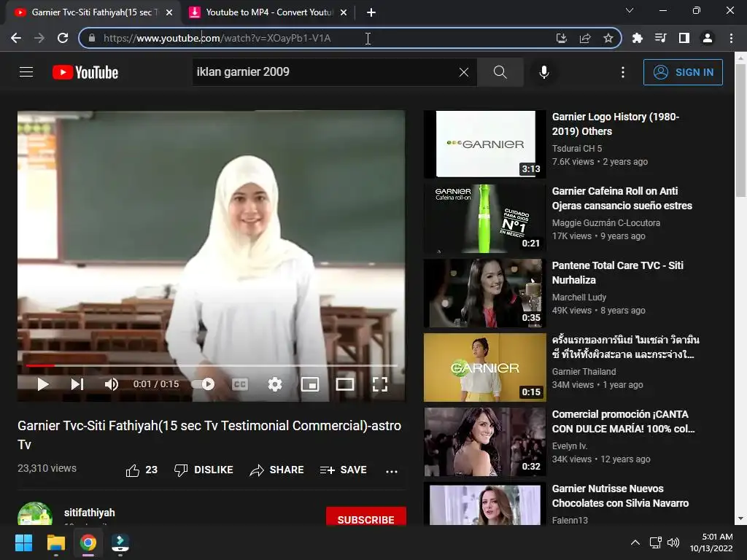Open the YouTube guide hamburger menu

pos(26,72)
